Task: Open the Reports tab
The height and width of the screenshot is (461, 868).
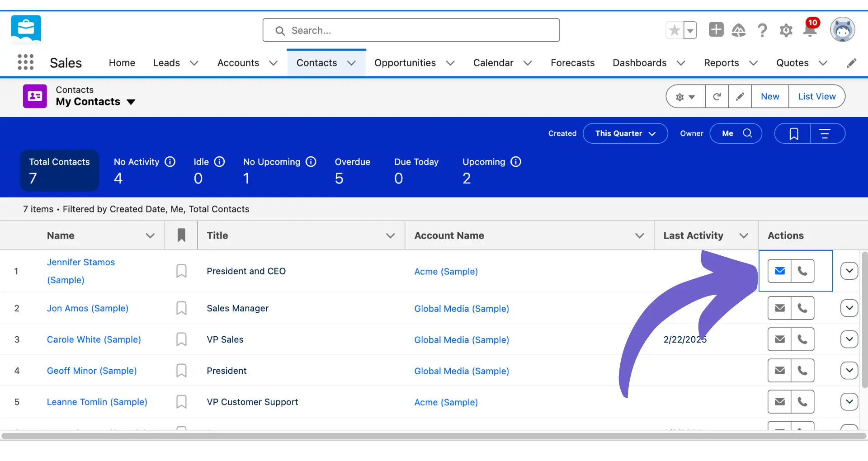Action: [x=721, y=63]
